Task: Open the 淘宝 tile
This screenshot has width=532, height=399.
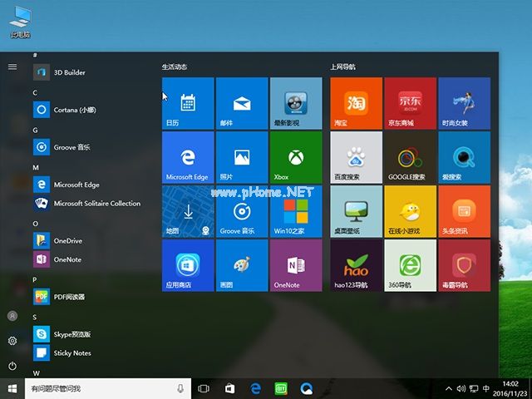Action: click(x=356, y=103)
